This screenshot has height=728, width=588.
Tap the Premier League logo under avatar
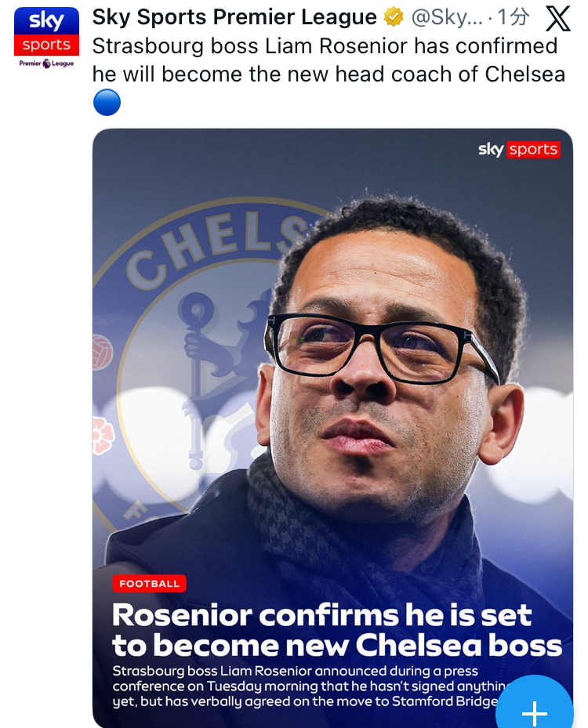tap(46, 63)
